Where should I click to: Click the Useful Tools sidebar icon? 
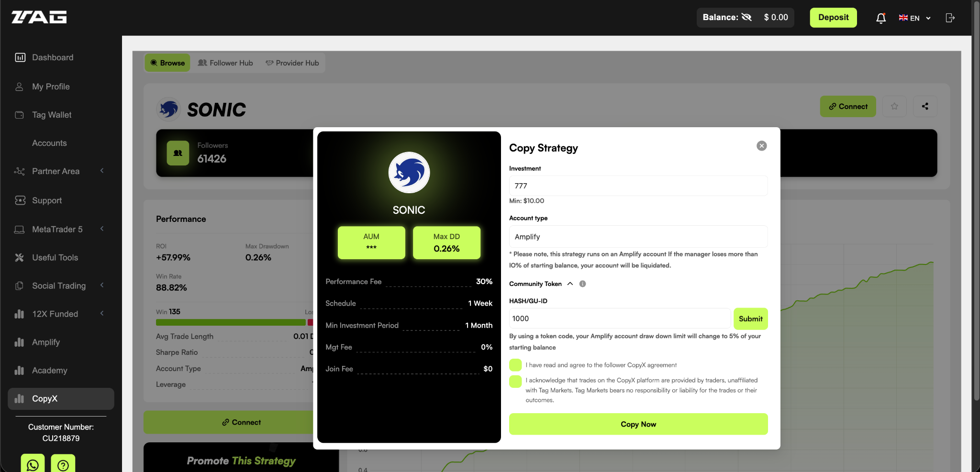19,257
